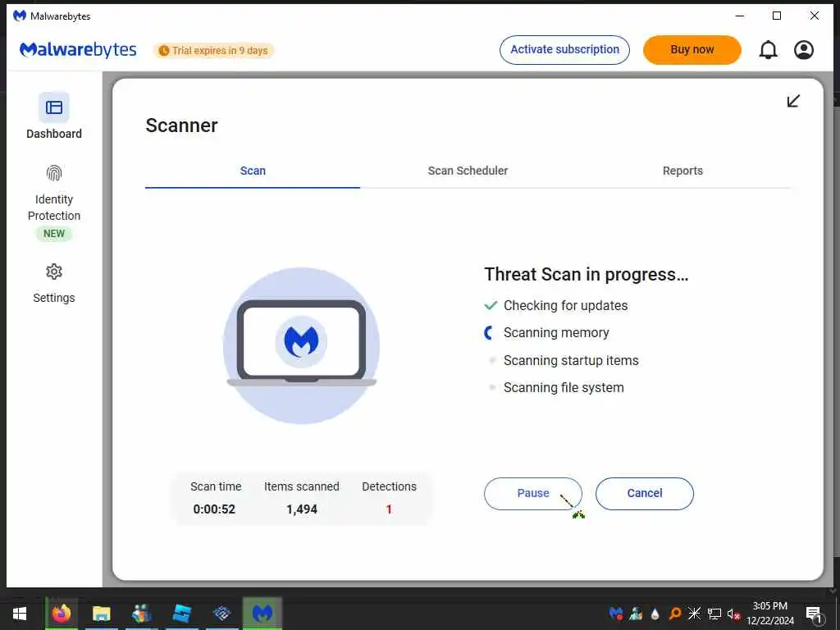Open Settings gear in sidebar
This screenshot has height=630, width=840.
pyautogui.click(x=54, y=272)
